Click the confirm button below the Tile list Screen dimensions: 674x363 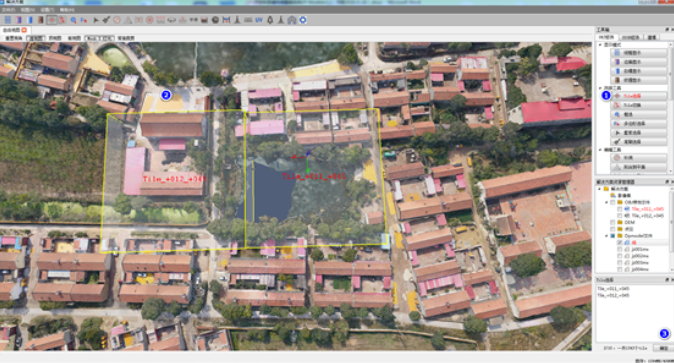(x=662, y=348)
